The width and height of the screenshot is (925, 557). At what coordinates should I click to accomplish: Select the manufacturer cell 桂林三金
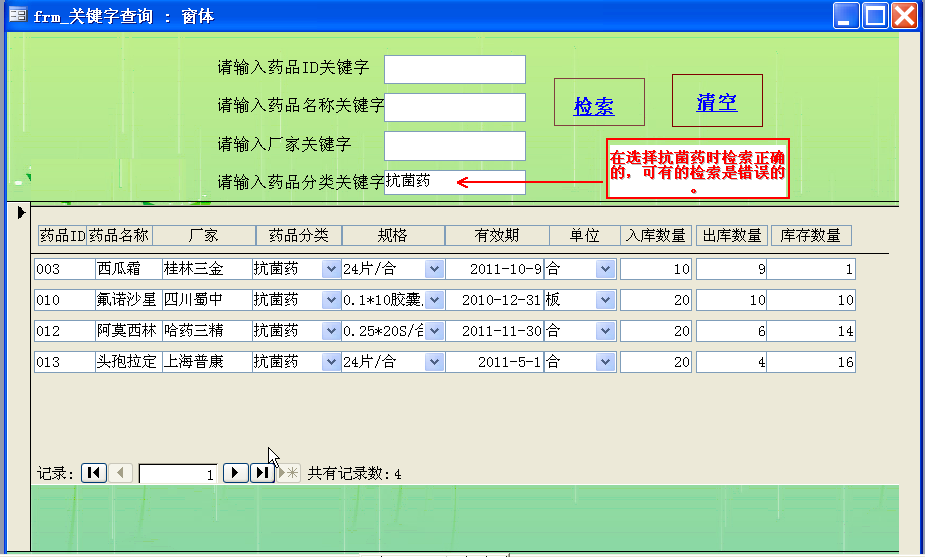pos(207,269)
